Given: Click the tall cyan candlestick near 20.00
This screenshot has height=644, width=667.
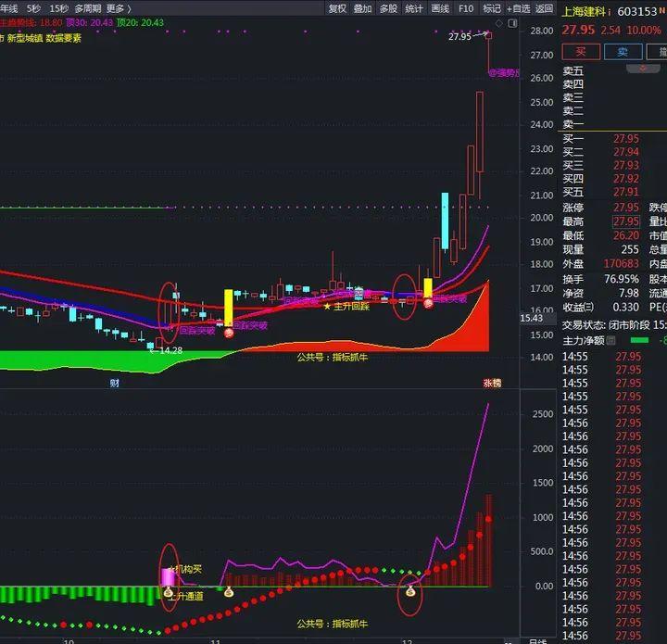Looking at the screenshot, I should pos(445,221).
